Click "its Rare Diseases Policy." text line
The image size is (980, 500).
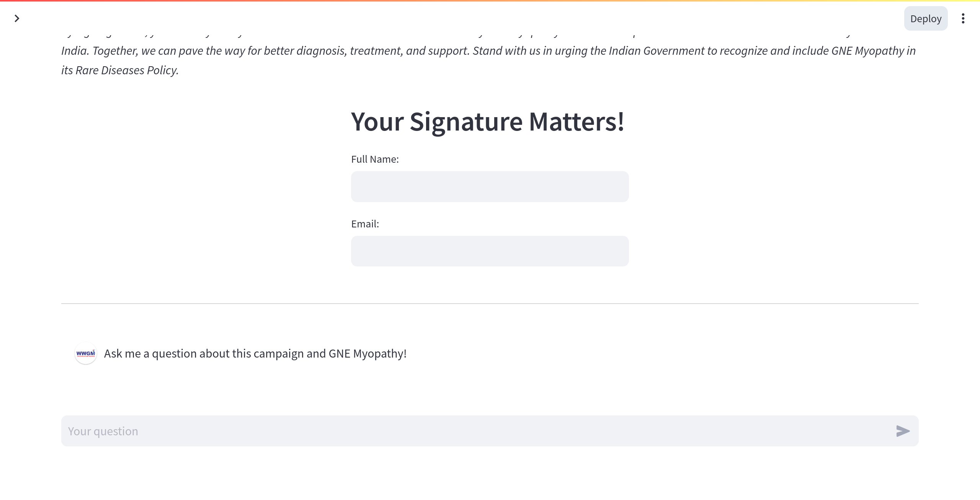pos(120,70)
